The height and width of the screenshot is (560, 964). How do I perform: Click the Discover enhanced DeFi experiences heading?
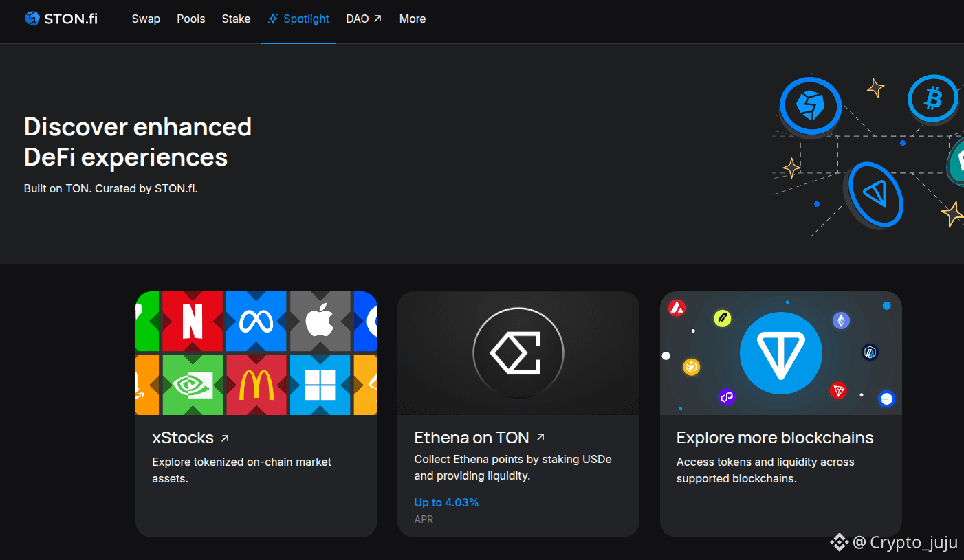(138, 142)
